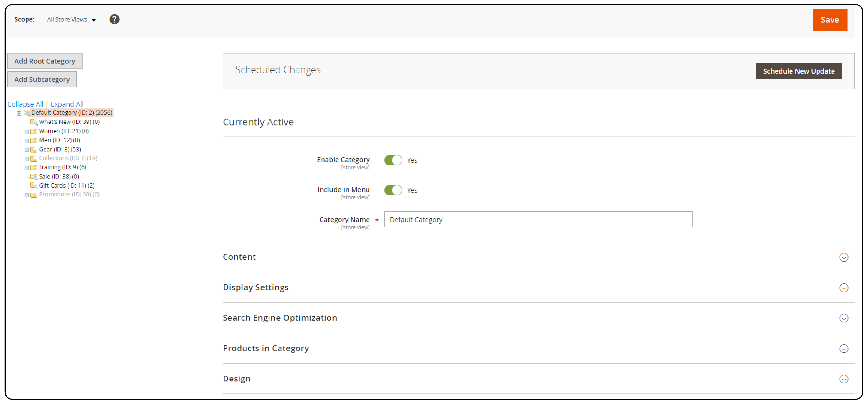Click the Expand All link
Screen dimensions: 868x404
point(67,104)
